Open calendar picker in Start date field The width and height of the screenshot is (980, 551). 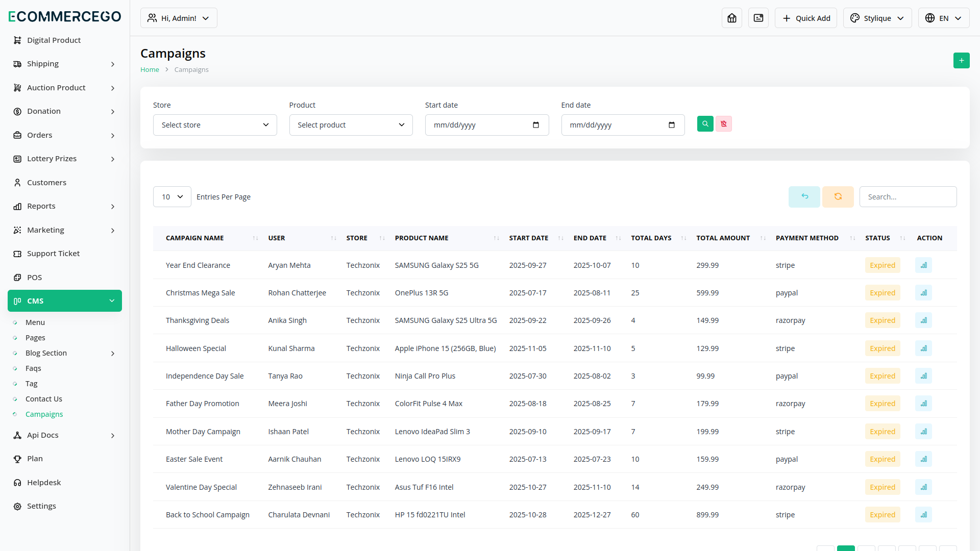536,125
